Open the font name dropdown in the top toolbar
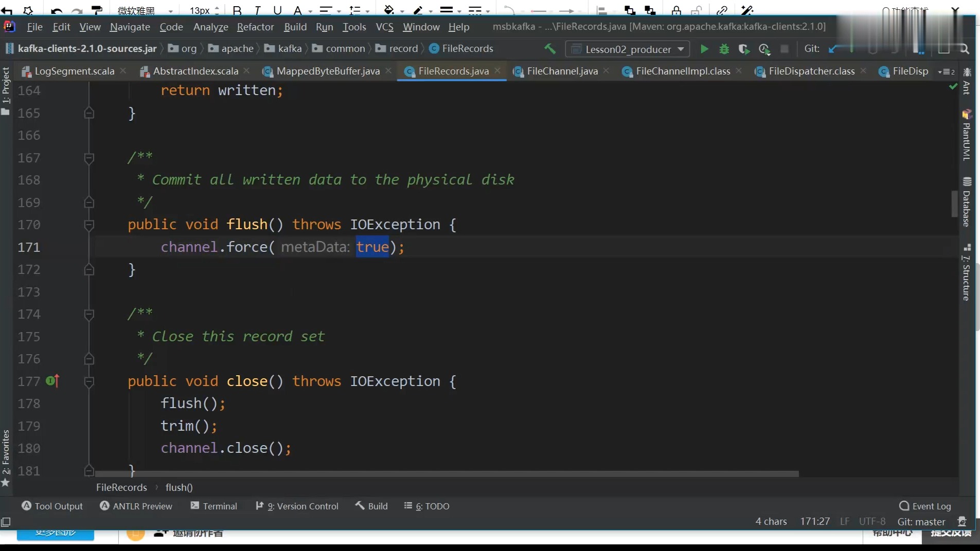 146,10
